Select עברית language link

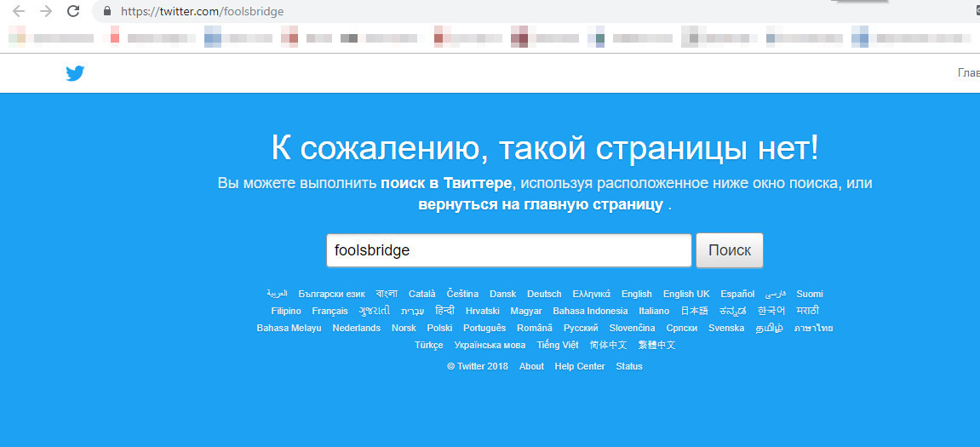click(412, 311)
